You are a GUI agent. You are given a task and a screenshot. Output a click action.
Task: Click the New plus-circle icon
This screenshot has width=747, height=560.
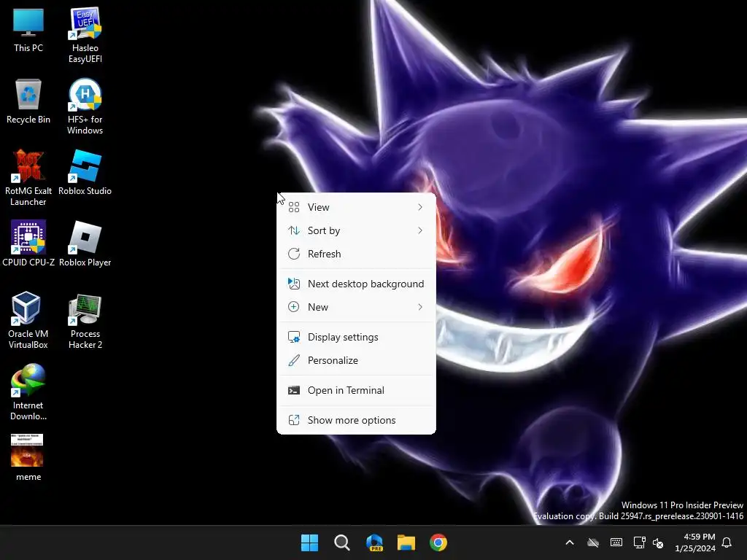coord(294,307)
